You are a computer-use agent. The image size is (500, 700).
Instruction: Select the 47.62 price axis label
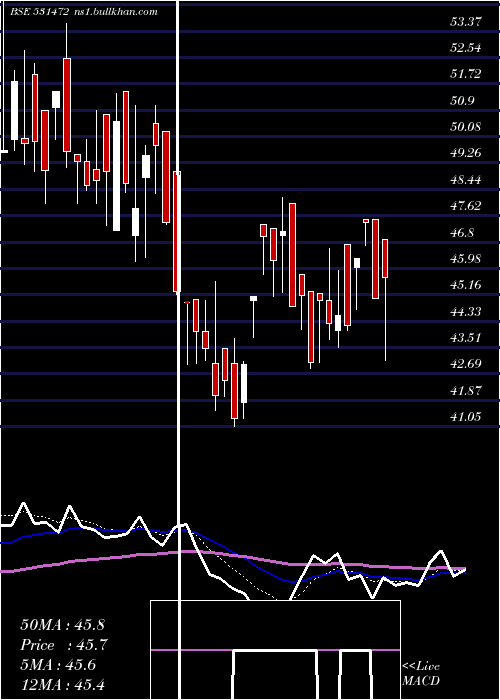466,206
